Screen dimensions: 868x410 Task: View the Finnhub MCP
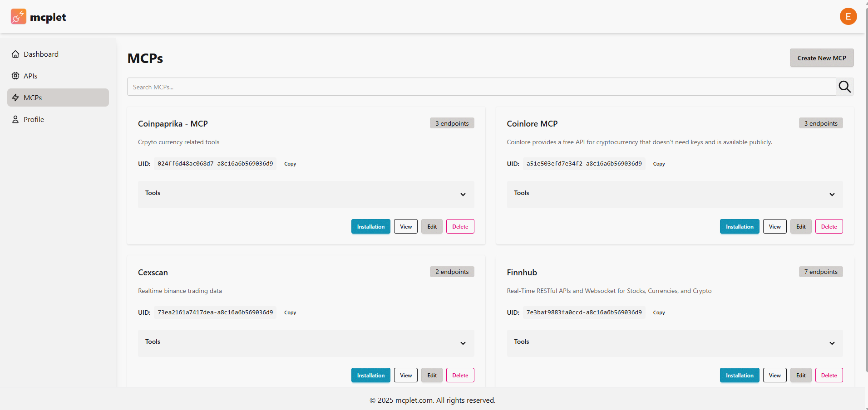(x=774, y=375)
